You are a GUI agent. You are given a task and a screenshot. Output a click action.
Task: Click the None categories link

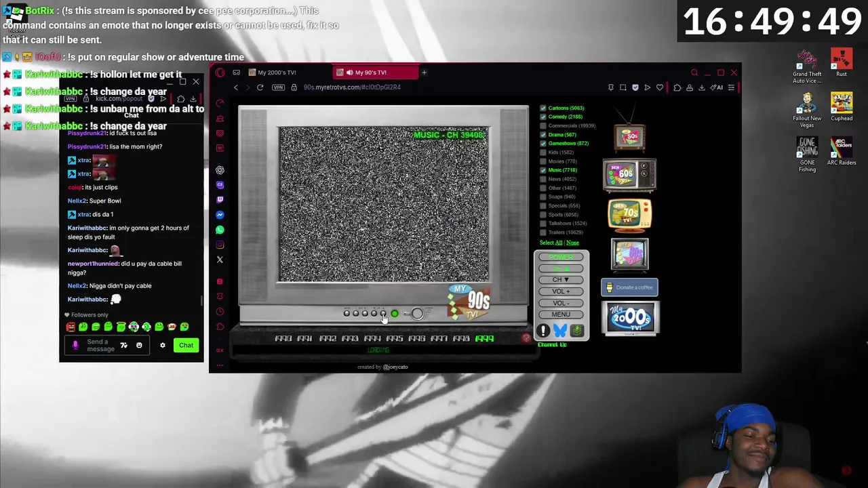point(573,243)
